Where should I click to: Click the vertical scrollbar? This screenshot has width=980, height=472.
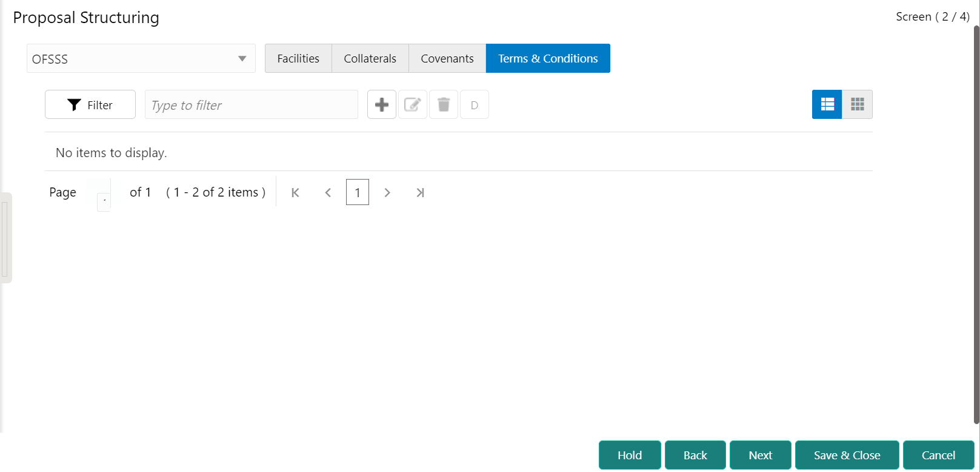[x=976, y=224]
